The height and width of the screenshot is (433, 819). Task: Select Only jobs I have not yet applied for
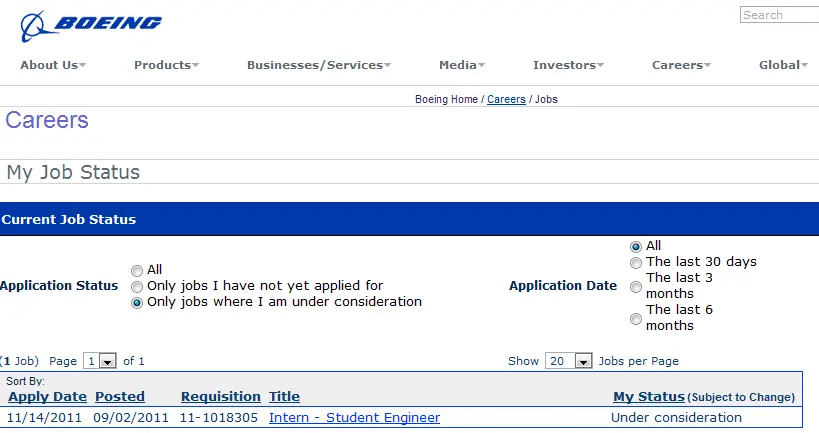tap(137, 287)
